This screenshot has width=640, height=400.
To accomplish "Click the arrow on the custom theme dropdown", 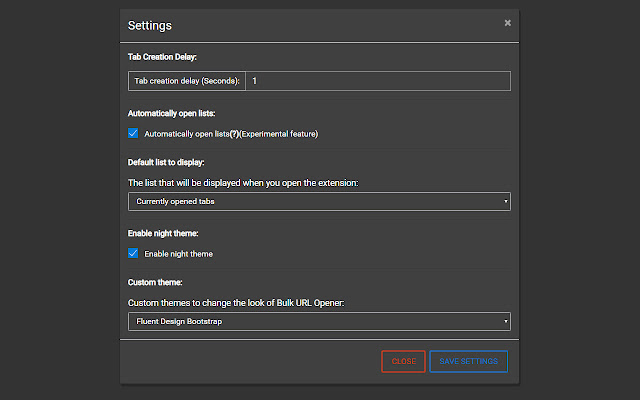I will (x=506, y=321).
